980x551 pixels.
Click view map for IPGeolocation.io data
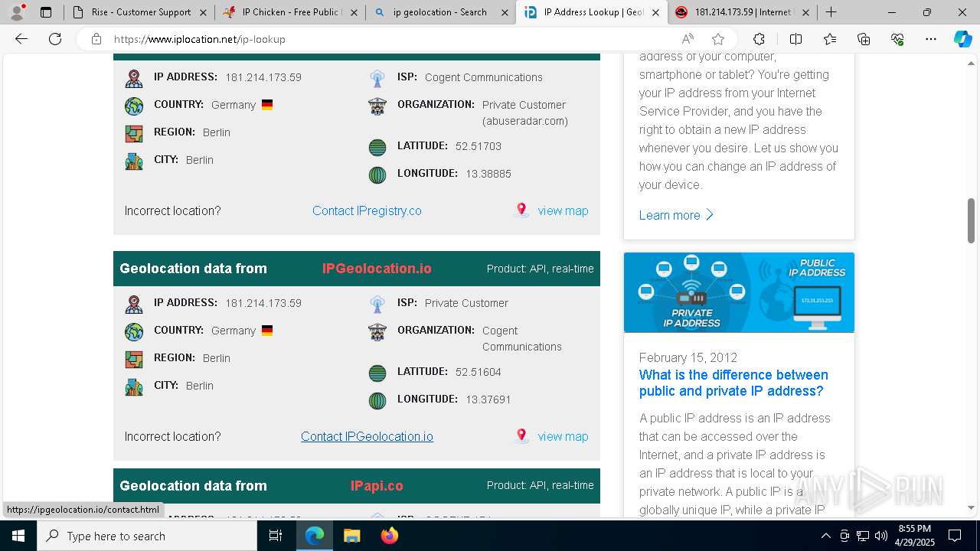pyautogui.click(x=563, y=436)
